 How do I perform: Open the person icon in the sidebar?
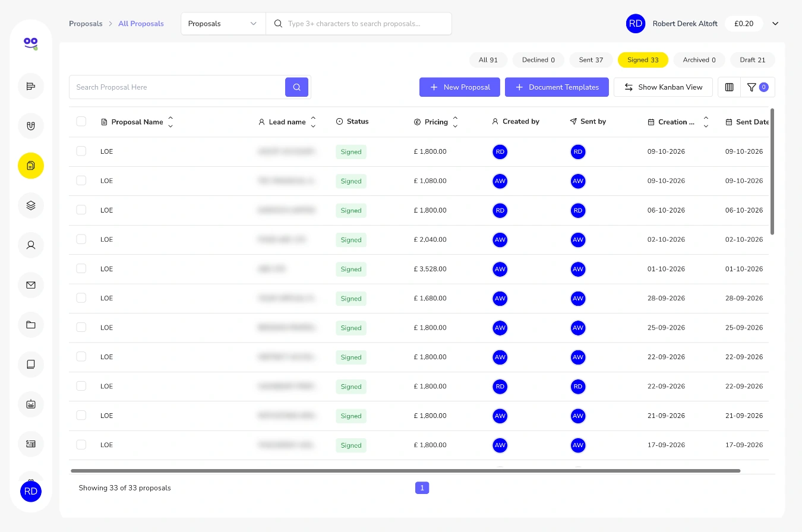31,245
